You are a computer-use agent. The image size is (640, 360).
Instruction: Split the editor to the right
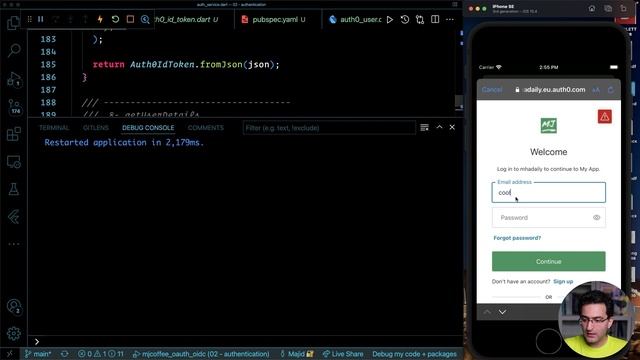click(435, 19)
